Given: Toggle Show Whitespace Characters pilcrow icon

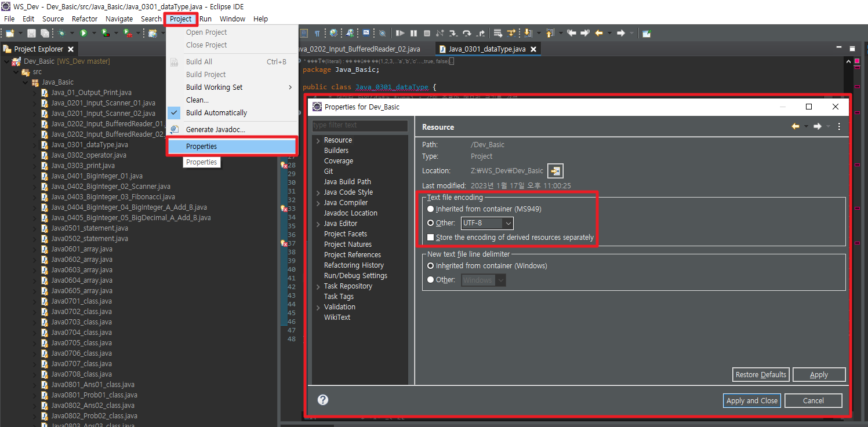Looking at the screenshot, I should (x=317, y=33).
